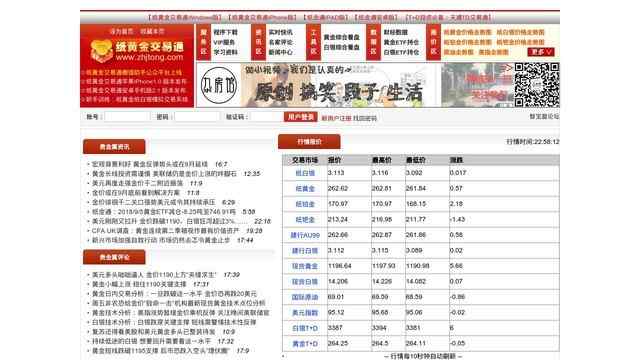
Task: Open 建行白银 market row link
Action: click(x=305, y=251)
